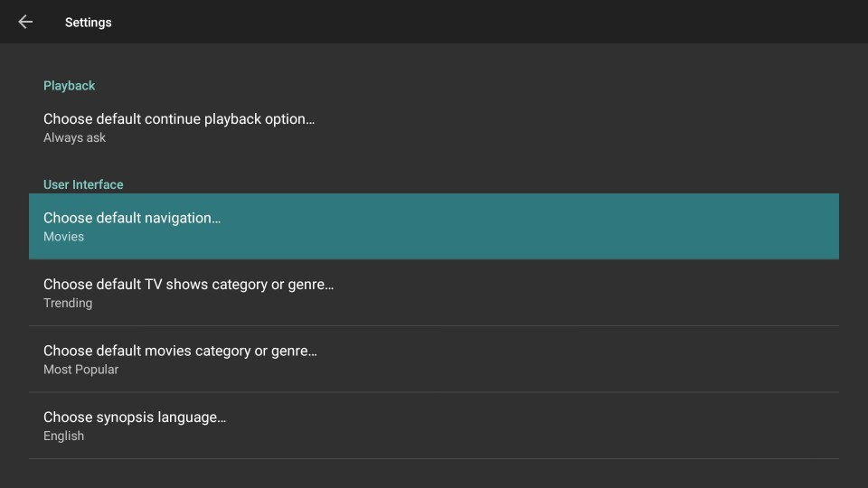Viewport: 868px width, 488px height.
Task: Tap the 'Trending' TV shows value
Action: 68,304
